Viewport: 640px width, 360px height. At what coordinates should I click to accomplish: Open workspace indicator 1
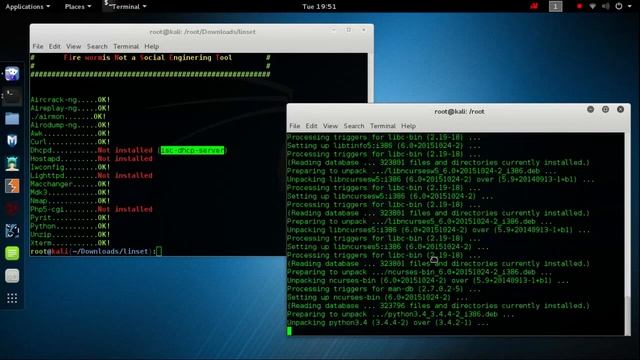pyautogui.click(x=555, y=6)
